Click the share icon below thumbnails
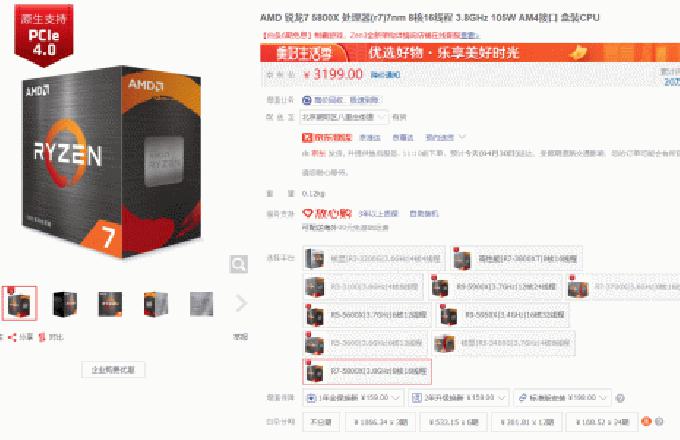 (x=12, y=337)
